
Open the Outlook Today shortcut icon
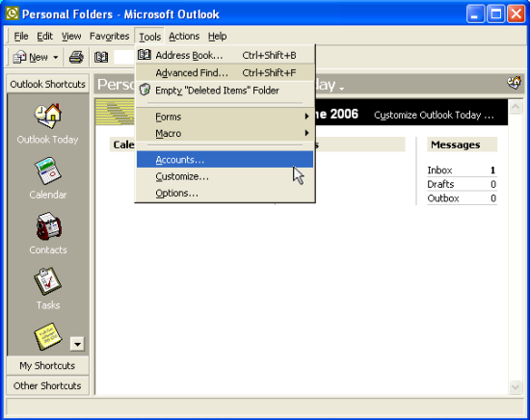tap(47, 116)
